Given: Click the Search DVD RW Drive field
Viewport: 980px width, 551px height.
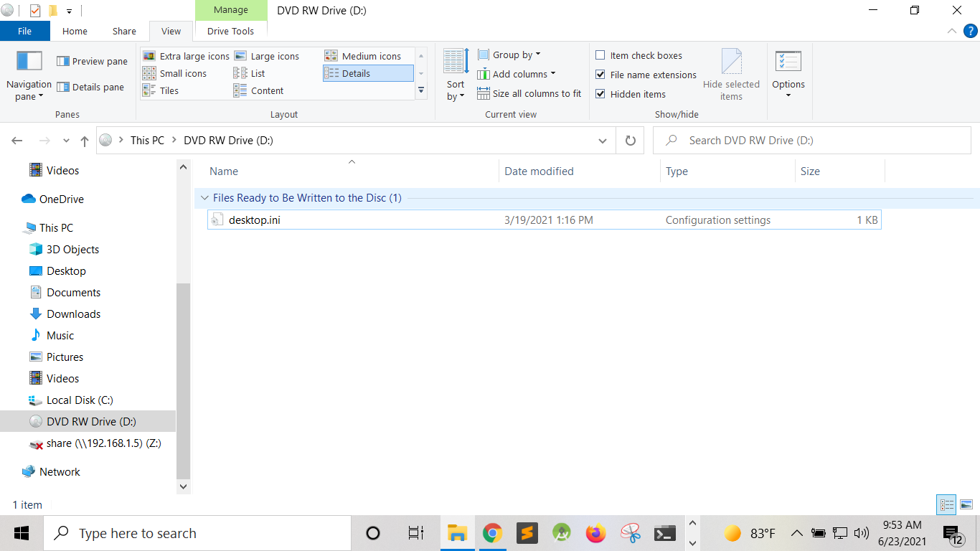Looking at the screenshot, I should (x=812, y=141).
